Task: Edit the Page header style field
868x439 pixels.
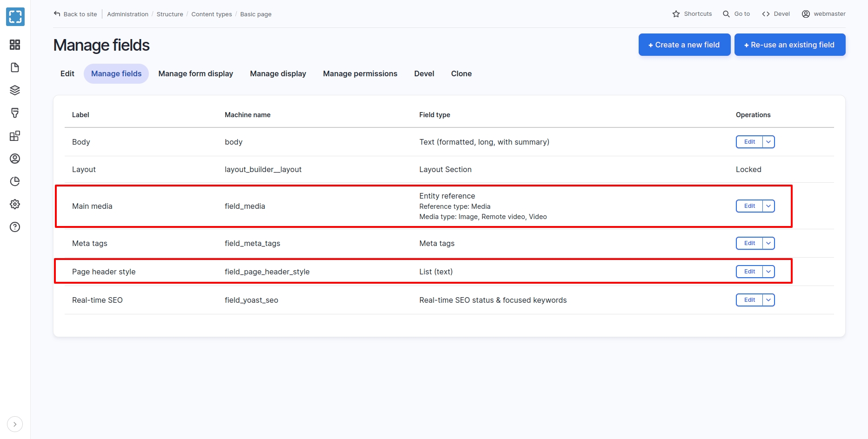Action: click(749, 272)
